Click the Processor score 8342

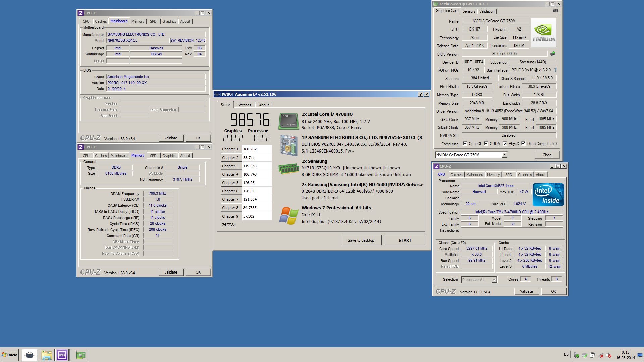[x=262, y=138]
